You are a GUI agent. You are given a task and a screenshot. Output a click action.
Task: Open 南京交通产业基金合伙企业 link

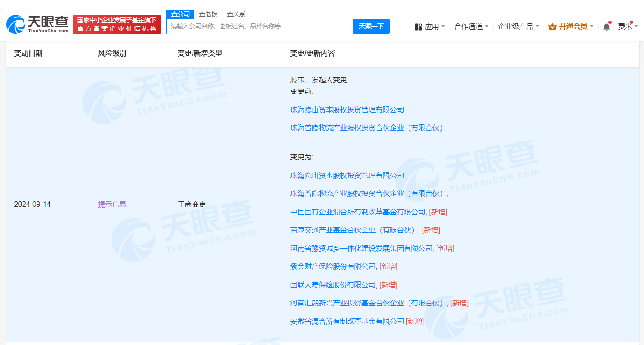[354, 230]
